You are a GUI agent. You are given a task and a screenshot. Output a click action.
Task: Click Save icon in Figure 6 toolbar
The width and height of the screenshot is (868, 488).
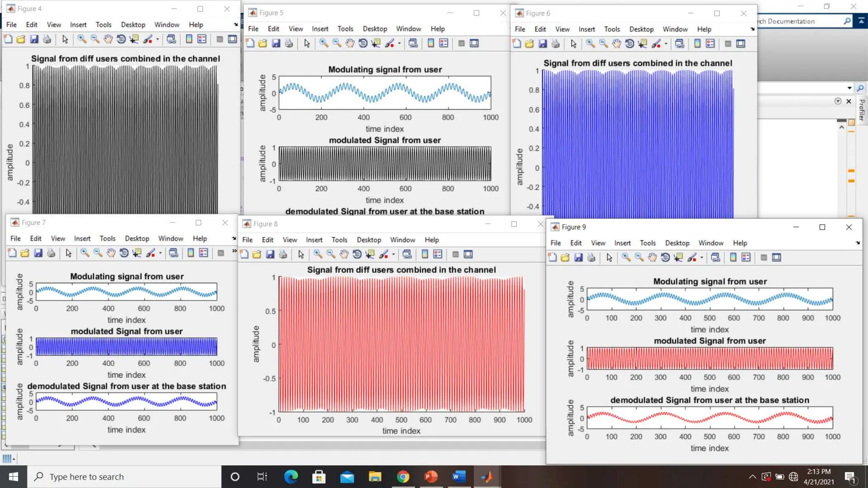coord(542,44)
